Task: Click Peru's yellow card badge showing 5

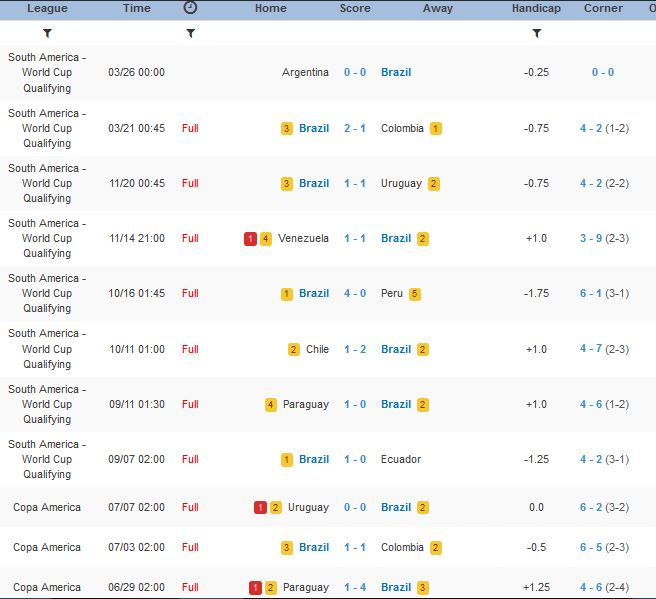Action: [415, 294]
